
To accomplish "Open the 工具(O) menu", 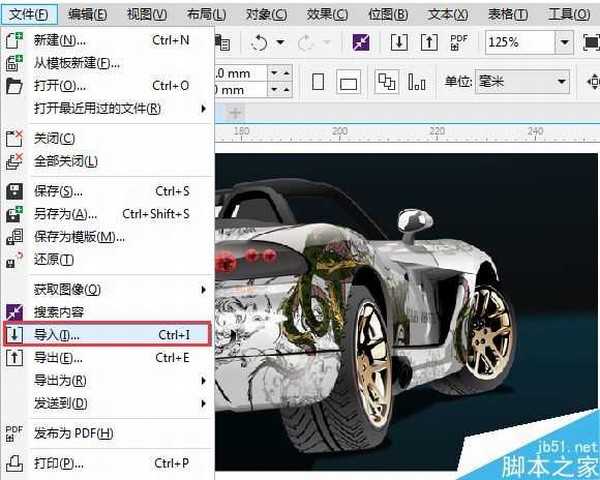I will [x=569, y=15].
